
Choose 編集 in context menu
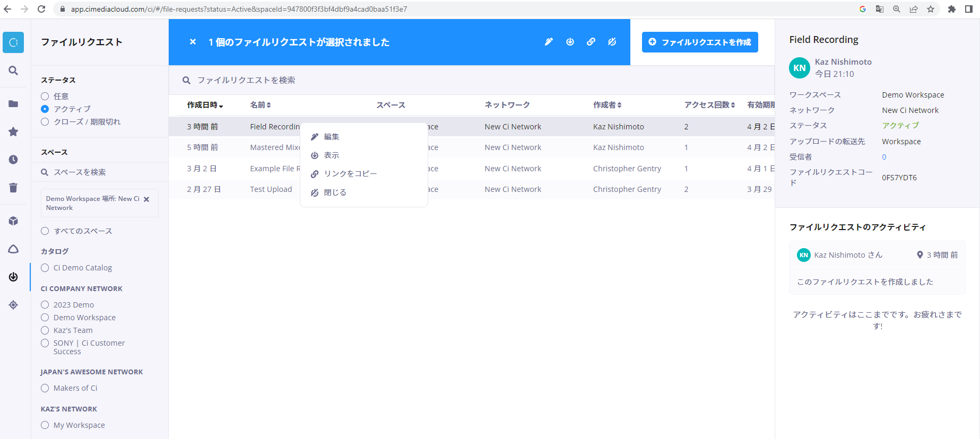pos(364,137)
